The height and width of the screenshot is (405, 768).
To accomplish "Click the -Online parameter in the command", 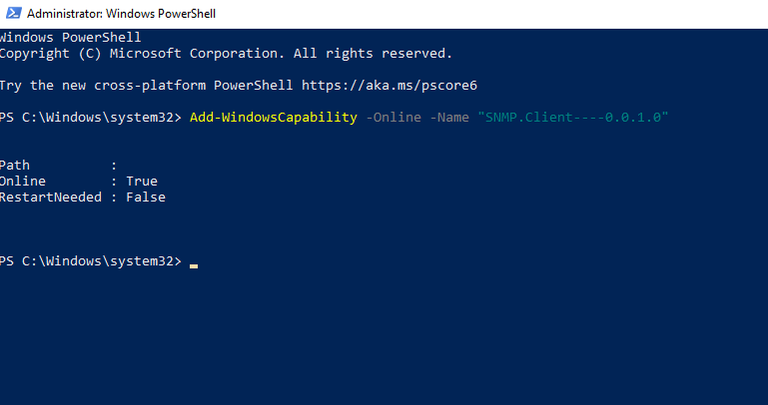I will pyautogui.click(x=393, y=117).
